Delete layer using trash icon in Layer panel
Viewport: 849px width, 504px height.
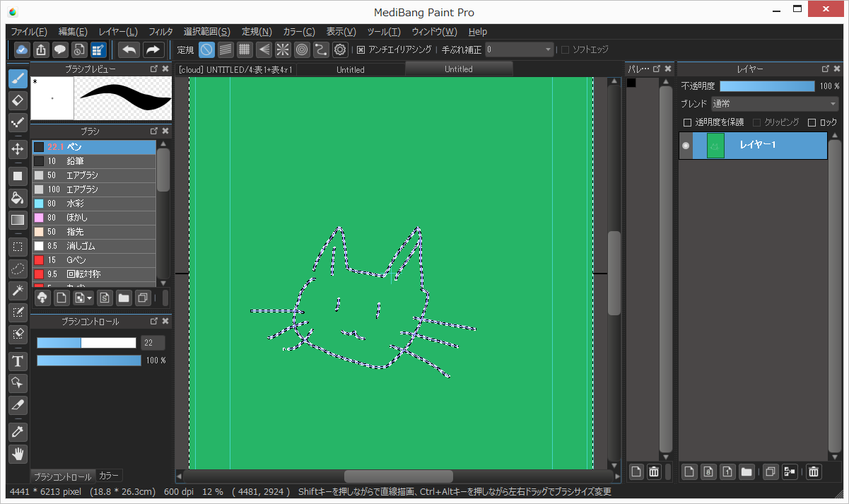click(x=814, y=471)
